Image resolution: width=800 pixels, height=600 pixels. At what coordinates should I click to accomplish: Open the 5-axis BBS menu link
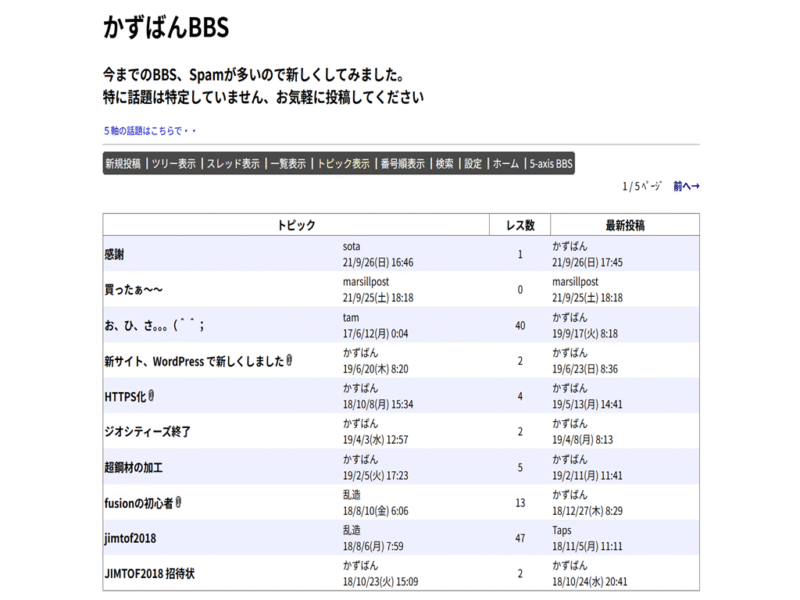(x=551, y=164)
